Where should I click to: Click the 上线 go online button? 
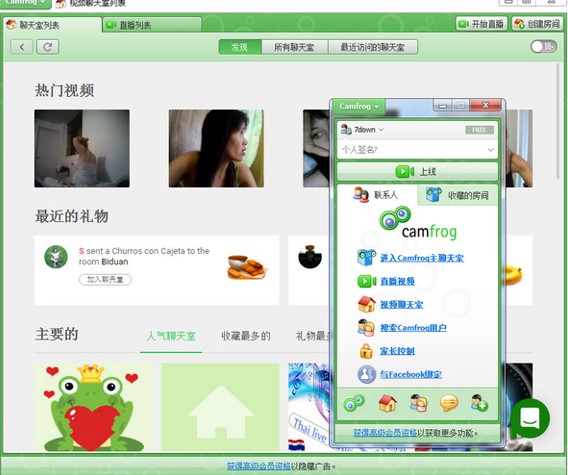pos(417,171)
